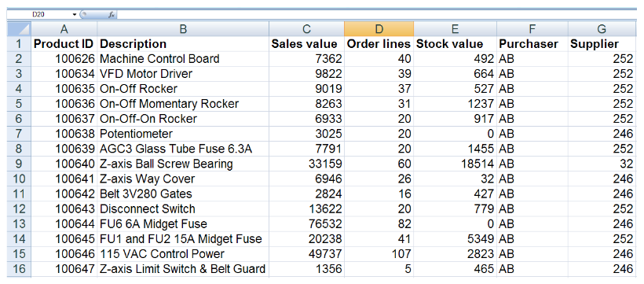Select the 'FU6 6A Midget Fuse' cell
The width and height of the screenshot is (644, 284).
(x=183, y=224)
